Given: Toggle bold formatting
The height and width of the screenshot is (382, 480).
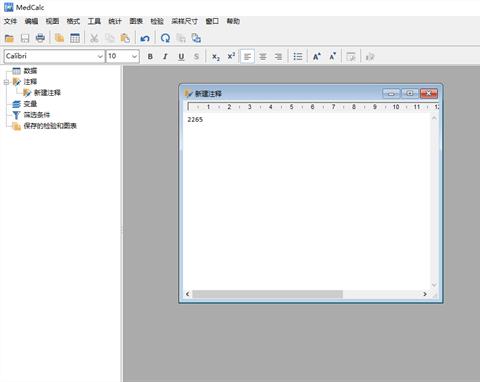Looking at the screenshot, I should tap(150, 57).
